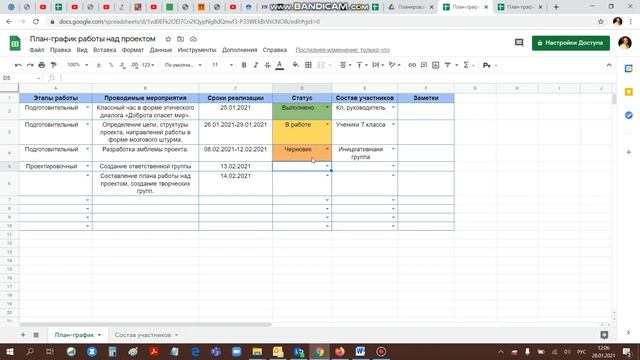
Task: Open the Windows Start menu
Action: pyautogui.click(x=9, y=351)
